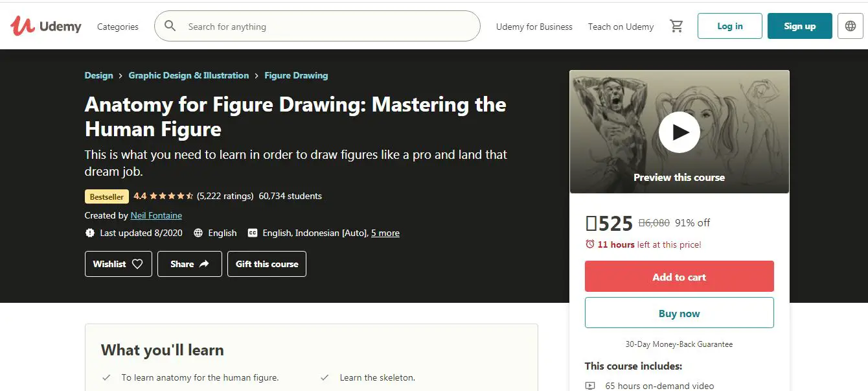Screen dimensions: 868x391
Task: Navigate to Figure Drawing breadcrumb
Action: (296, 75)
